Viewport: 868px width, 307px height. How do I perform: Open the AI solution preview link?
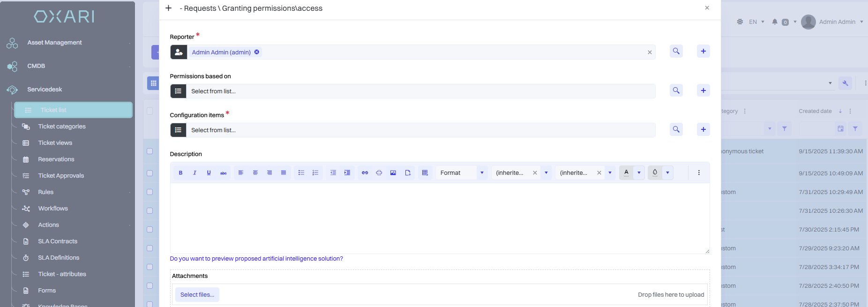[256, 259]
